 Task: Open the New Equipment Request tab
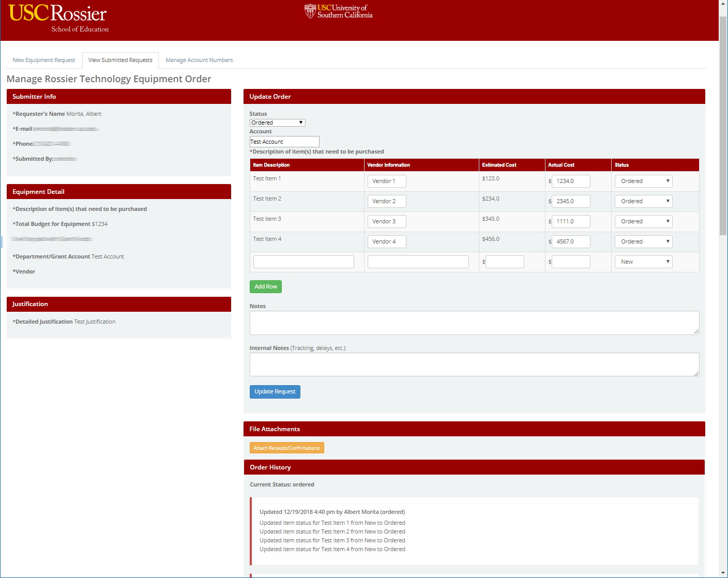pos(44,60)
